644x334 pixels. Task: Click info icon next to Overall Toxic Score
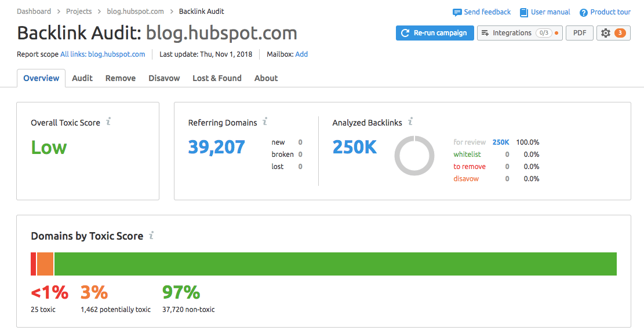(x=108, y=122)
